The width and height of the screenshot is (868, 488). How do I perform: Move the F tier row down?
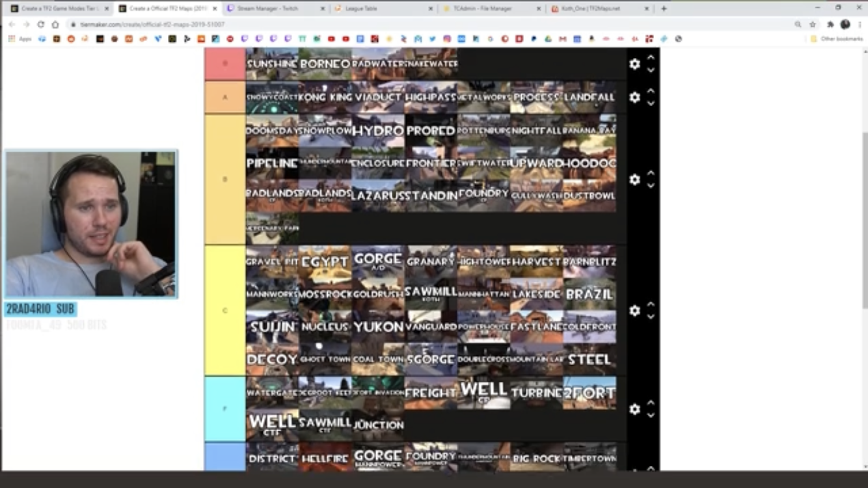pos(651,415)
